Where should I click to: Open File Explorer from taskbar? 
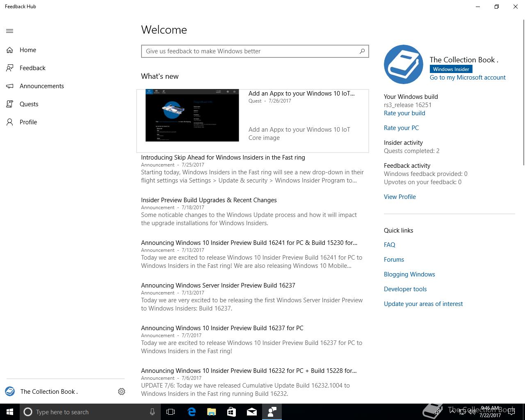click(212, 412)
